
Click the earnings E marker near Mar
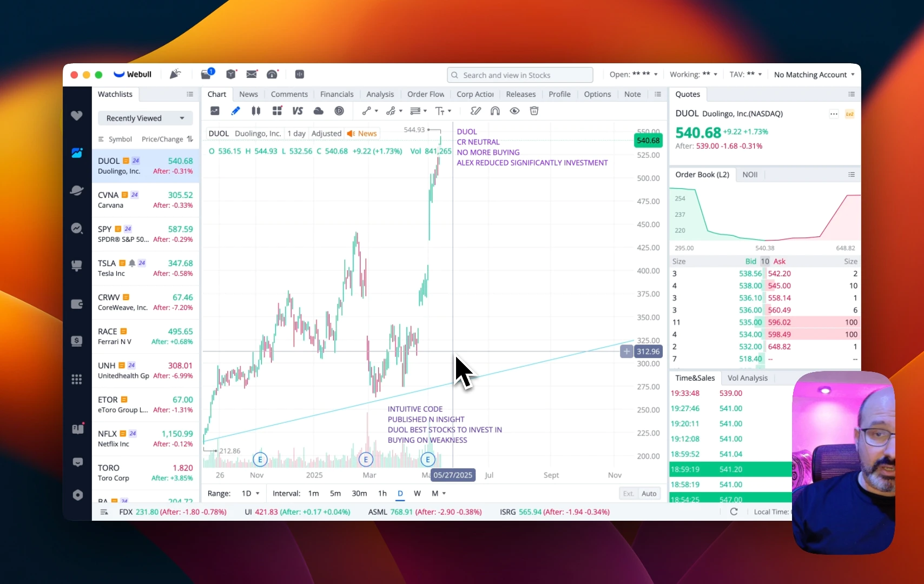tap(366, 460)
